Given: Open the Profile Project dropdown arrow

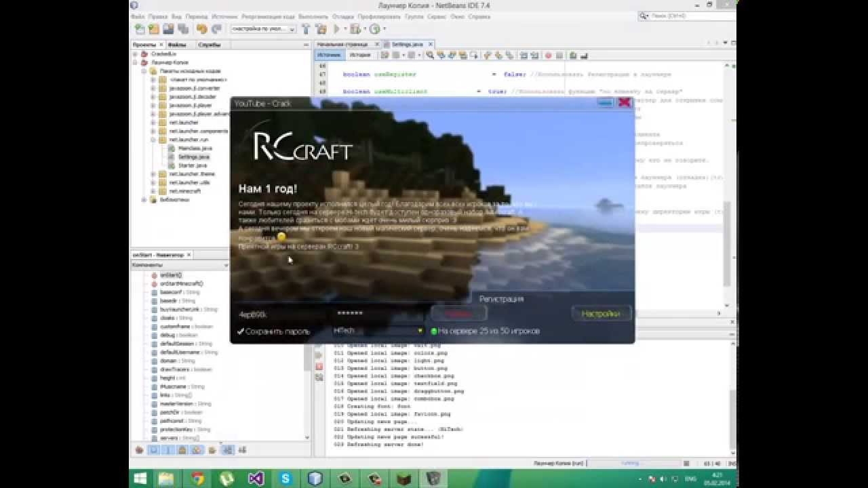Looking at the screenshot, I should [384, 29].
